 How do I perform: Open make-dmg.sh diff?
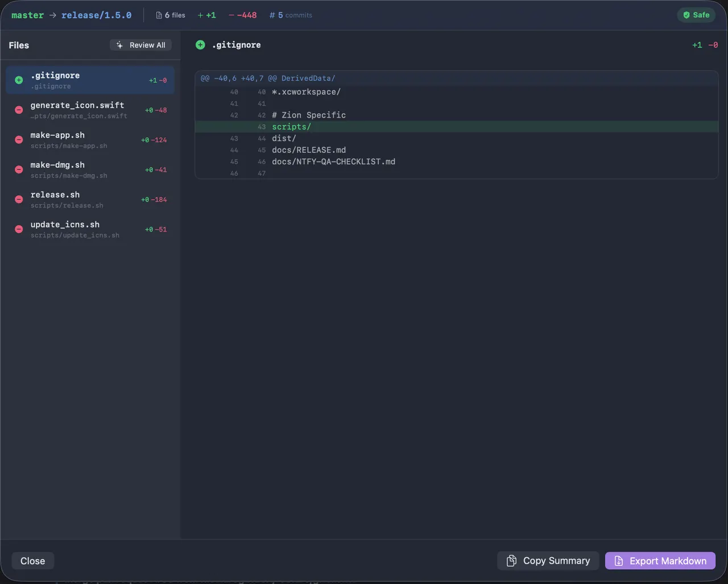[90, 169]
